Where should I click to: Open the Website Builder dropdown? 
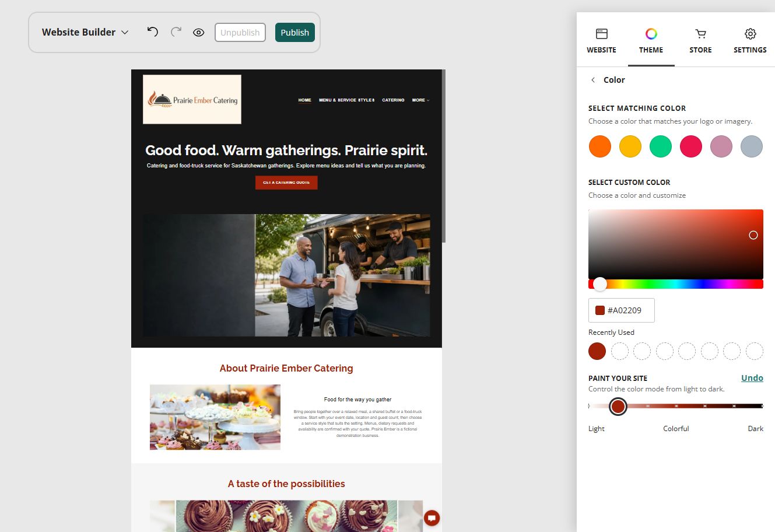pos(85,32)
